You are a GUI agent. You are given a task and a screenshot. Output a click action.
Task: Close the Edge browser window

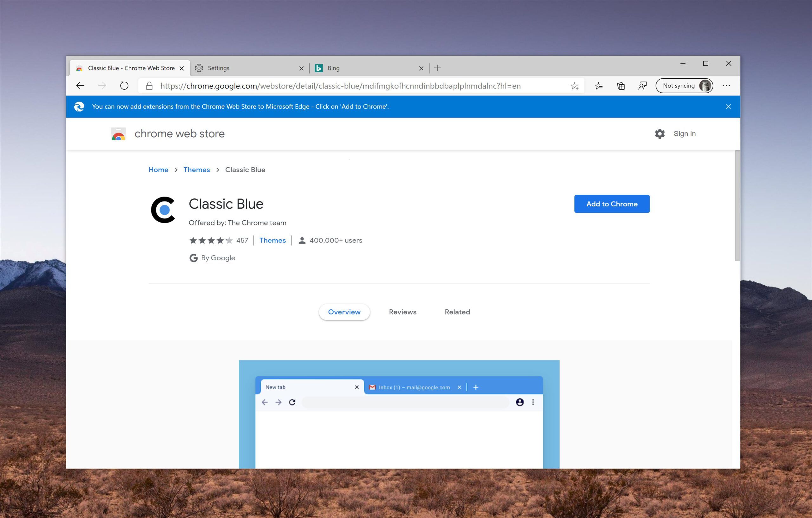point(729,63)
